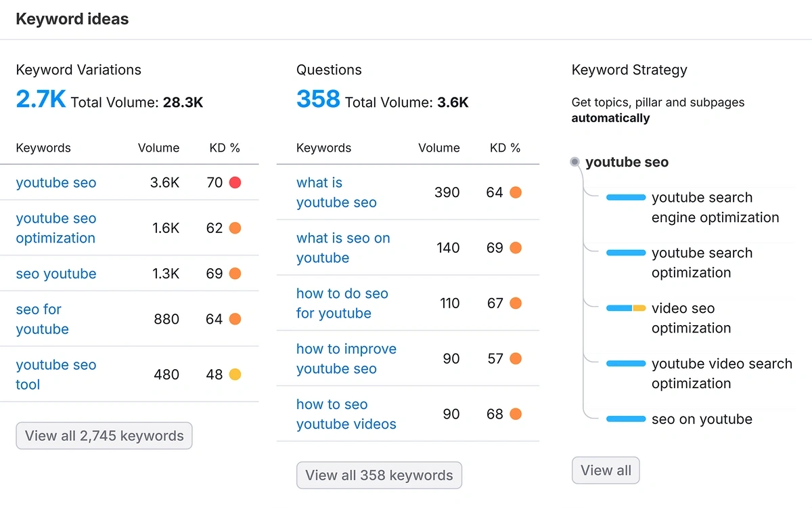The width and height of the screenshot is (812, 508).
Task: Click orange KD dot for 'youtube seo optimization'
Action: tap(235, 228)
